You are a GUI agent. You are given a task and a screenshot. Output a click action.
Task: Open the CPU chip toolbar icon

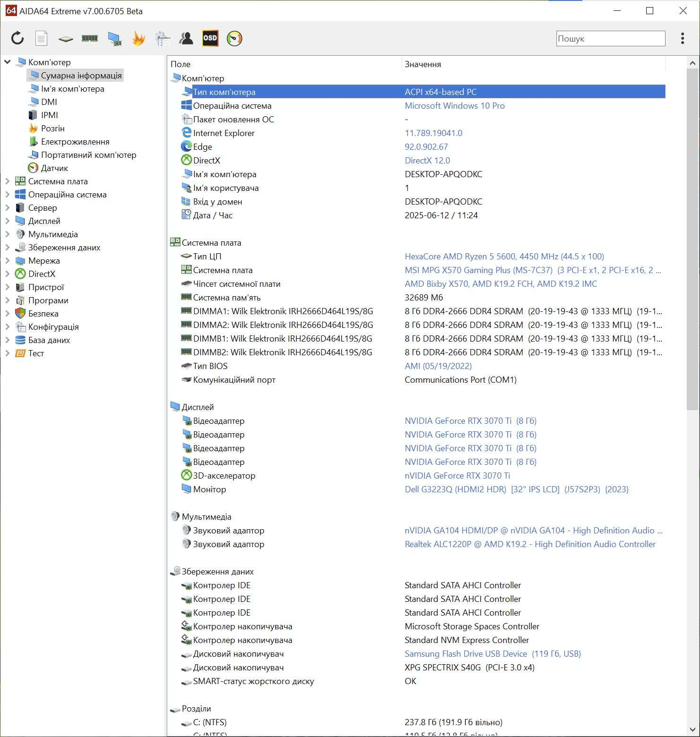coord(66,39)
